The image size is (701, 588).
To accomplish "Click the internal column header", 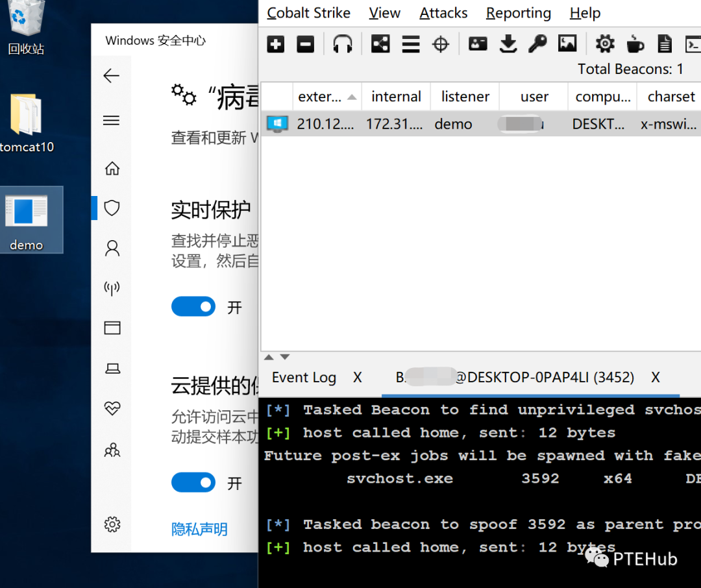I will pos(396,97).
